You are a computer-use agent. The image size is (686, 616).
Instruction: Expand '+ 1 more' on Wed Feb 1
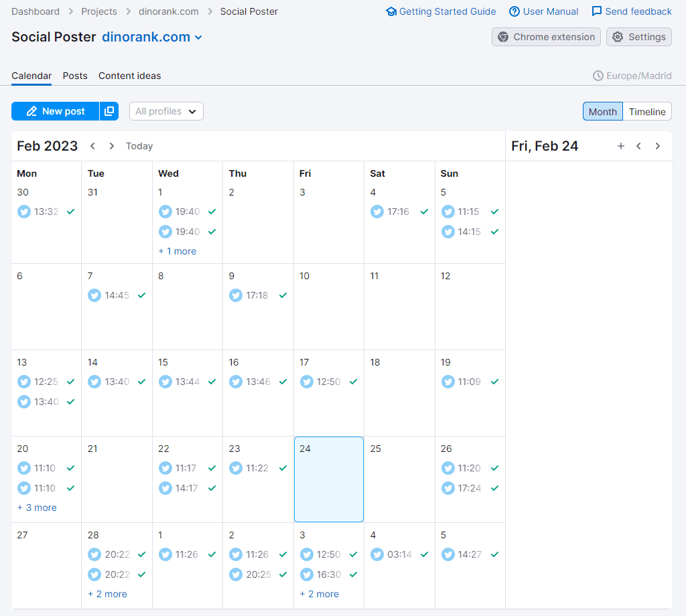pos(177,251)
